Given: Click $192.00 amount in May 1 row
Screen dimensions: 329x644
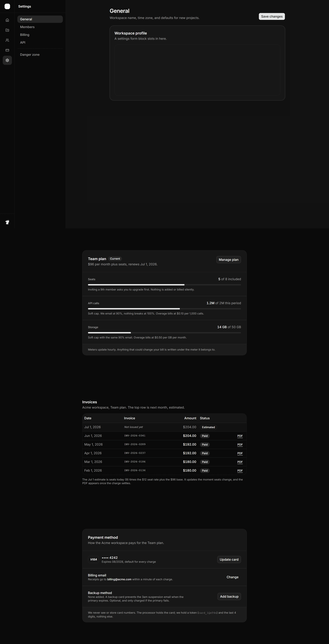Looking at the screenshot, I should (190, 445).
